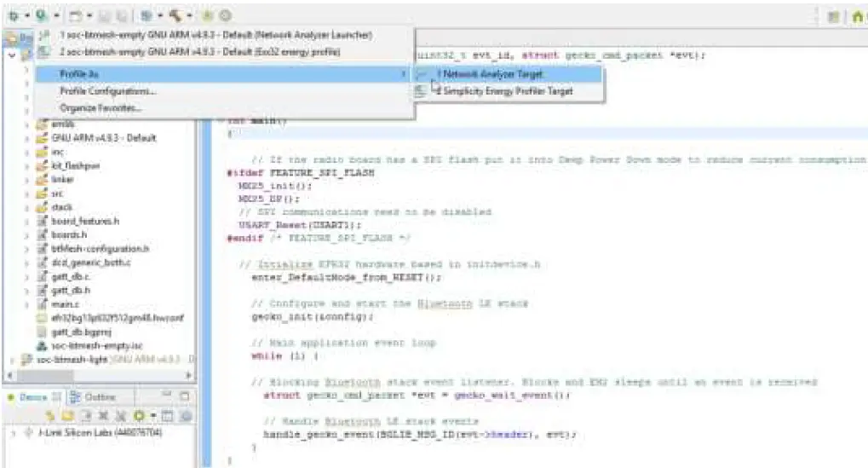Select the stack folder
This screenshot has height=468, width=868.
[61, 207]
